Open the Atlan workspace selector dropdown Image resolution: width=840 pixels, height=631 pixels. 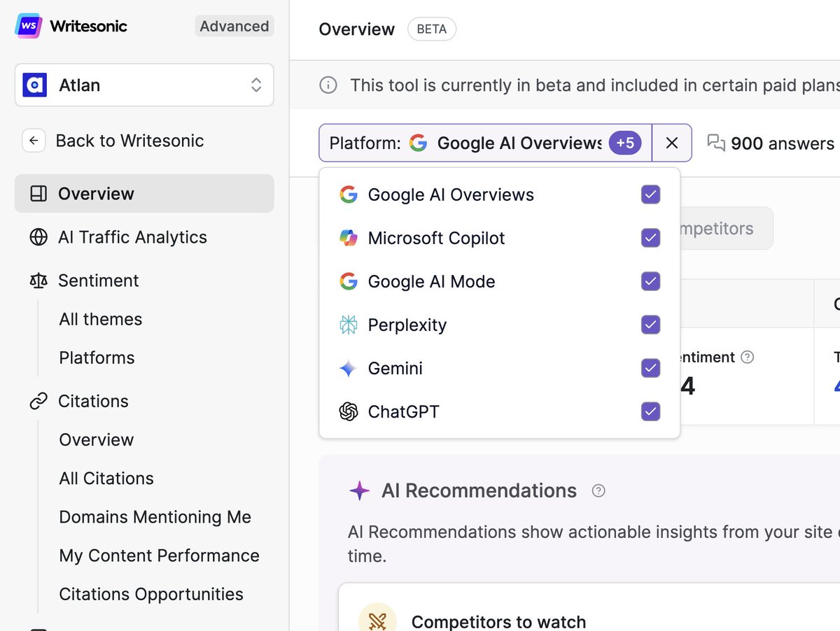tap(144, 85)
